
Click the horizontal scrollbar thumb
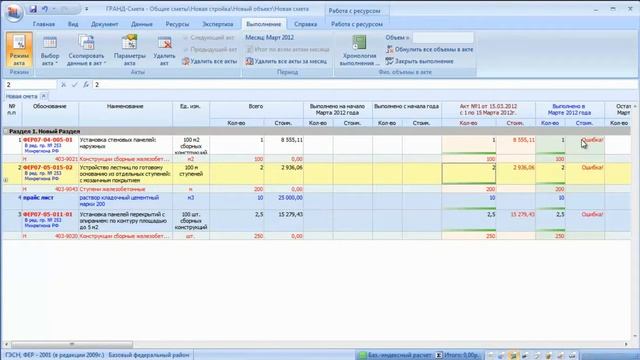click(72, 344)
